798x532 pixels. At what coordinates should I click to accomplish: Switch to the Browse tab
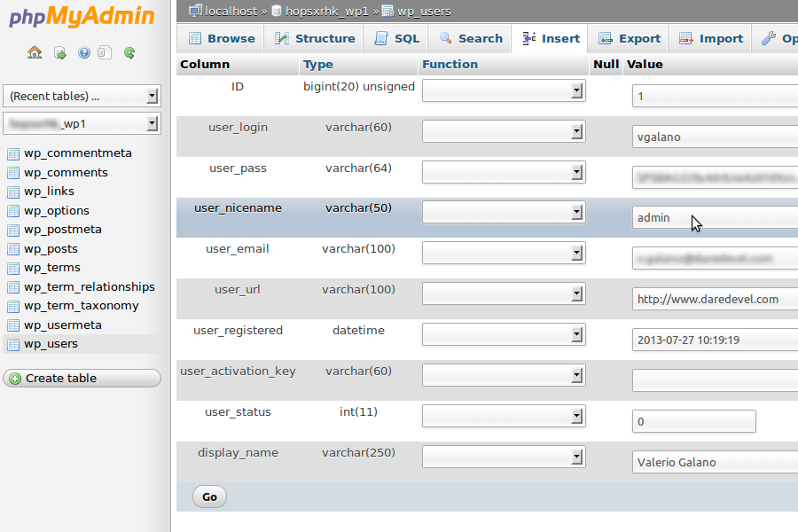click(x=221, y=39)
